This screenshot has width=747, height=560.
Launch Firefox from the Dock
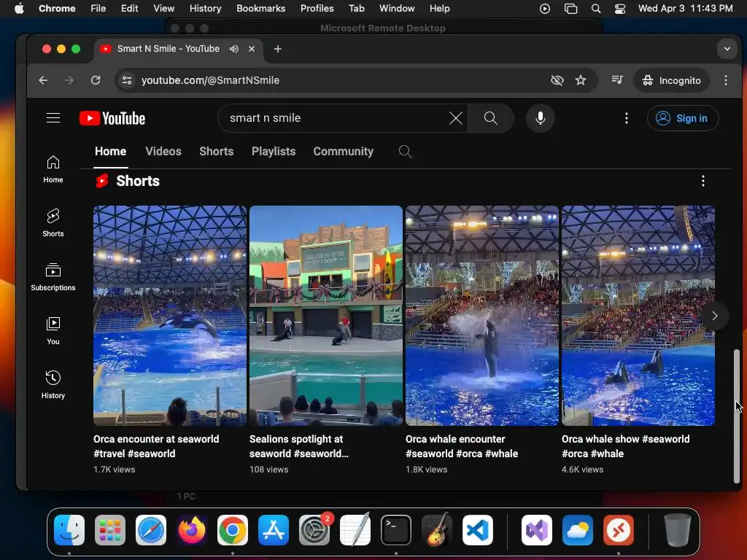click(192, 530)
